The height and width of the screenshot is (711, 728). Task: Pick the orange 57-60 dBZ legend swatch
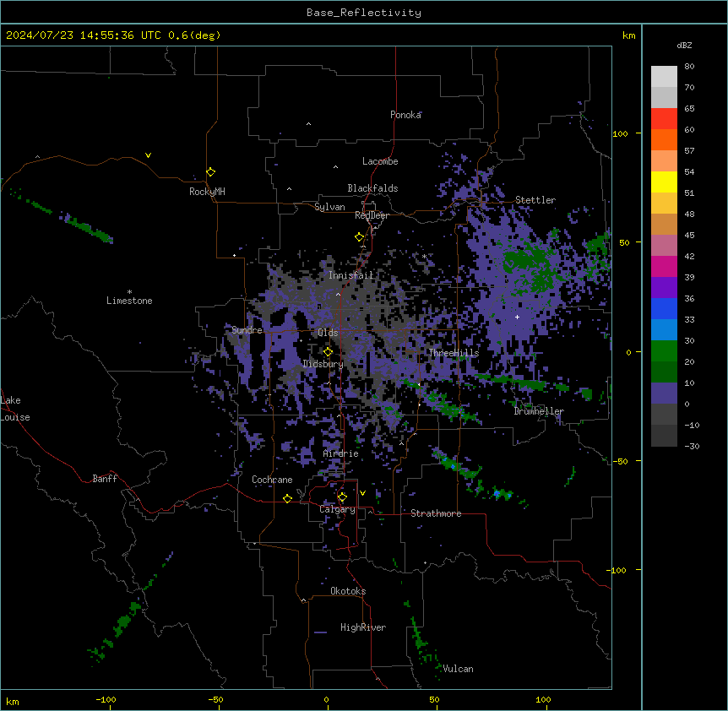click(x=664, y=139)
